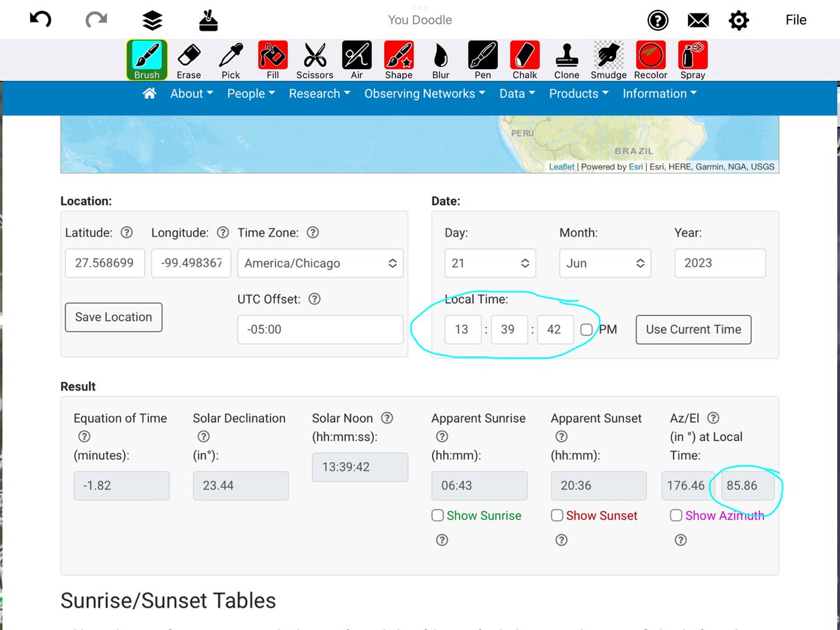Enable the Show Sunset checkbox

tap(557, 515)
